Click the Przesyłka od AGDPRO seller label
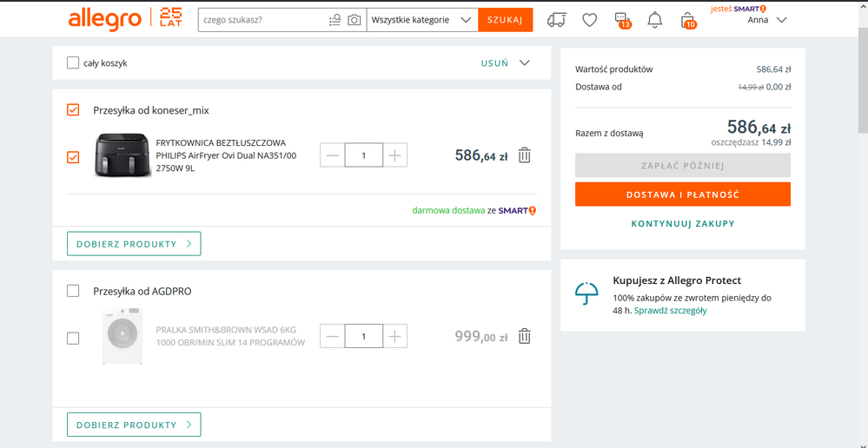 [142, 291]
